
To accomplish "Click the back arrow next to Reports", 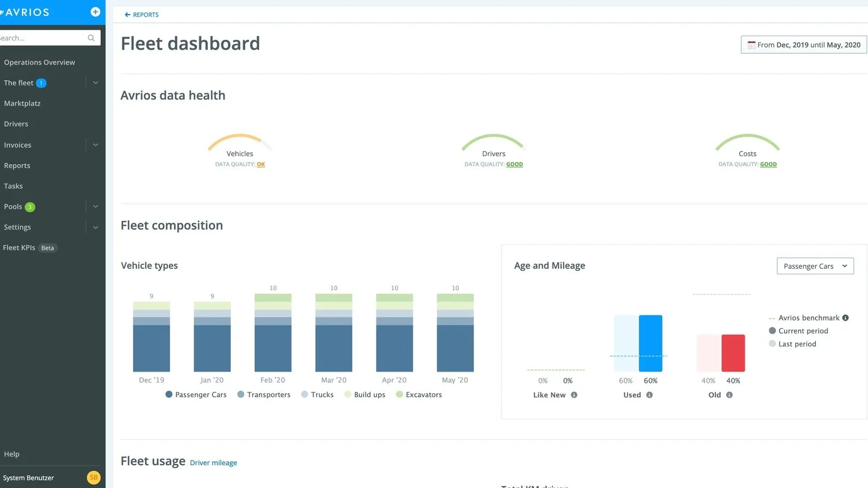I will [127, 15].
